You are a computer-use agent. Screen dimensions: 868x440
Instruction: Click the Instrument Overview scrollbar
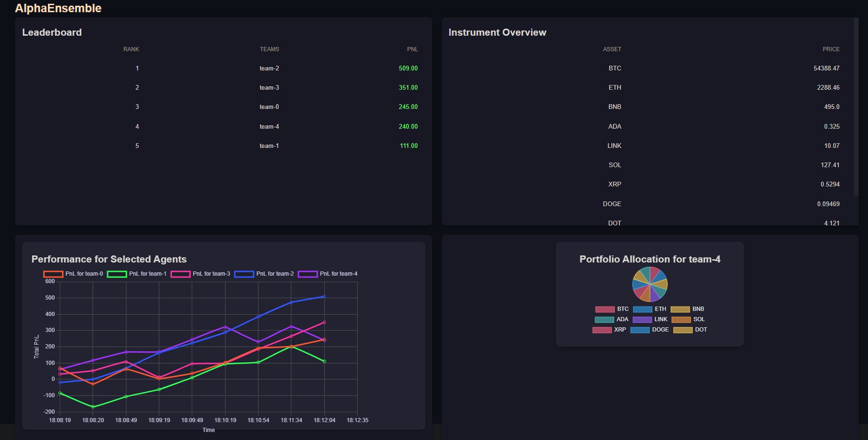856,107
